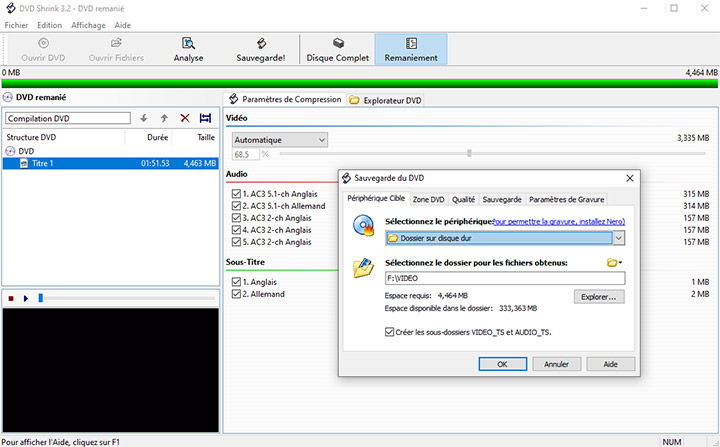Select the DVD root node

pos(26,151)
